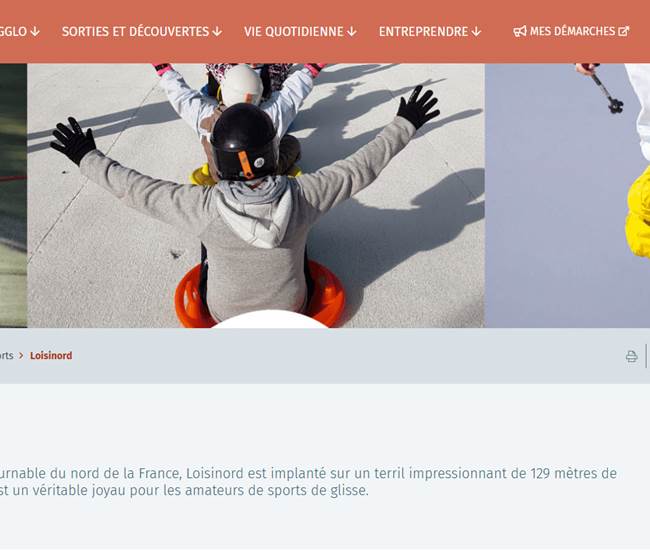This screenshot has width=650, height=550.
Task: Expand the Vie Quotidienne arrow
Action: [352, 31]
